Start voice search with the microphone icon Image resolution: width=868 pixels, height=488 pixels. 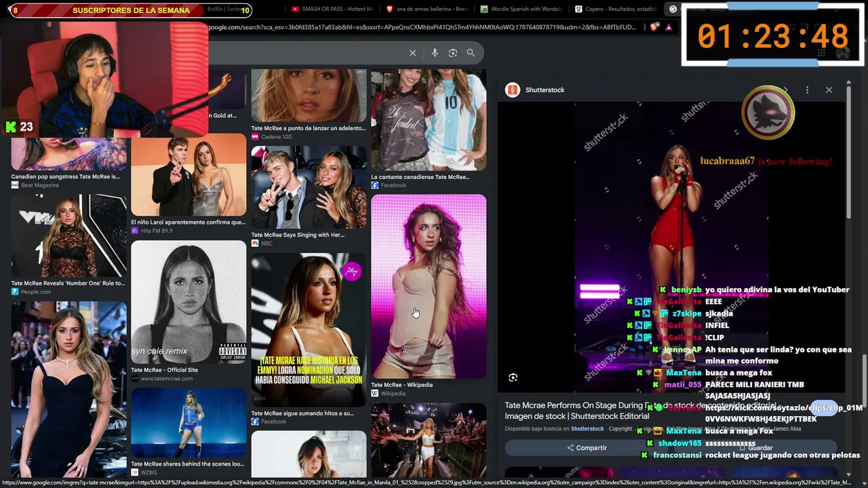click(x=435, y=53)
